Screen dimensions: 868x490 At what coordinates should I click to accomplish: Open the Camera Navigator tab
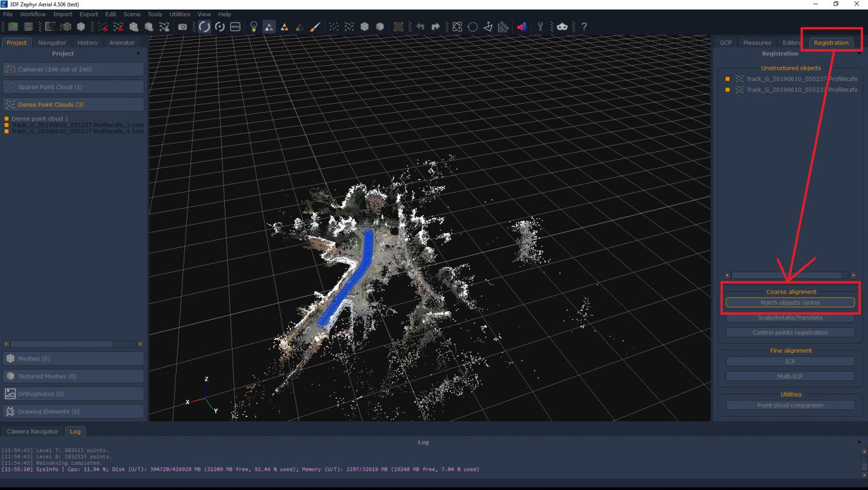pyautogui.click(x=33, y=432)
